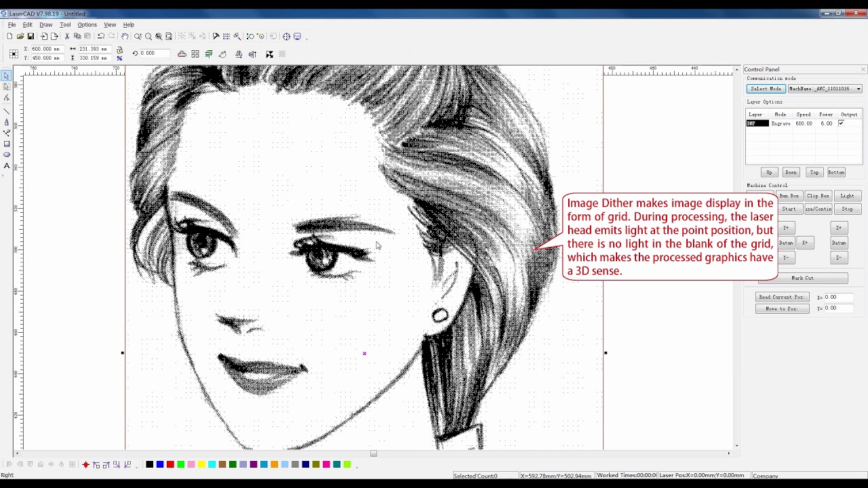
Task: Click the Export file icon
Action: 54,36
